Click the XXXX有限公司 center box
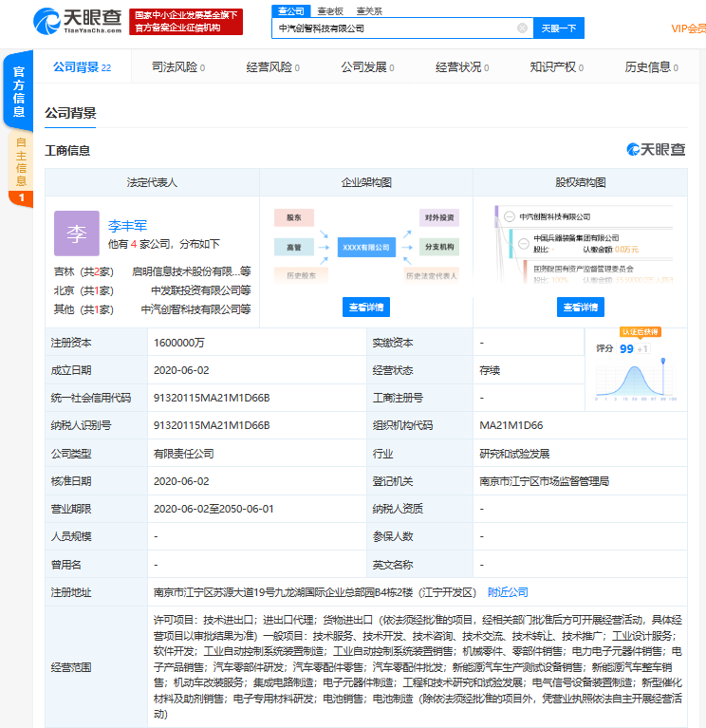706x728 pixels. (x=366, y=248)
